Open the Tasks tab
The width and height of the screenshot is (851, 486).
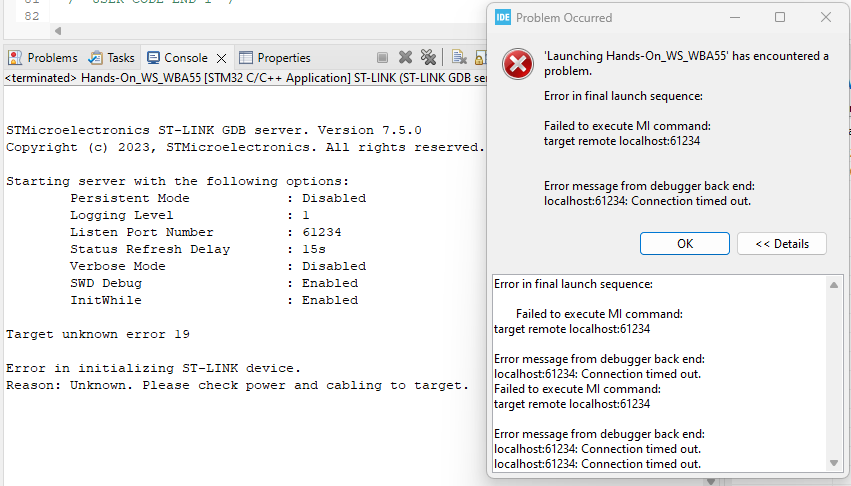(x=111, y=58)
